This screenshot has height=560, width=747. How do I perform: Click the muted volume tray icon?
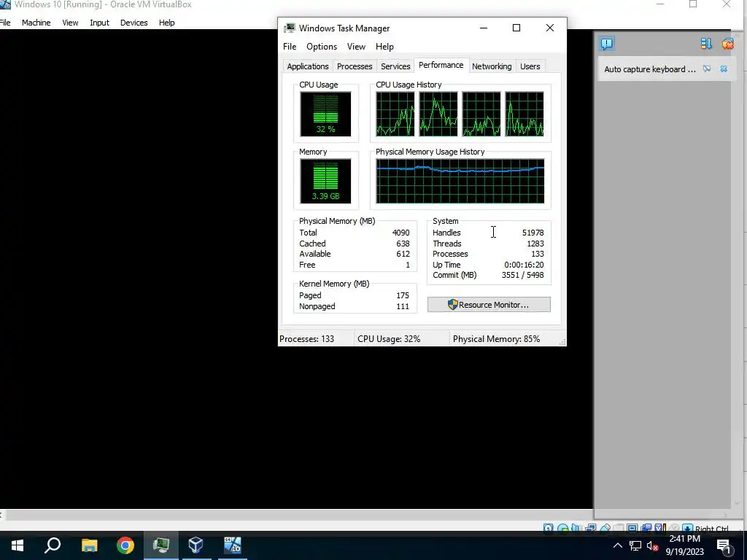point(653,545)
